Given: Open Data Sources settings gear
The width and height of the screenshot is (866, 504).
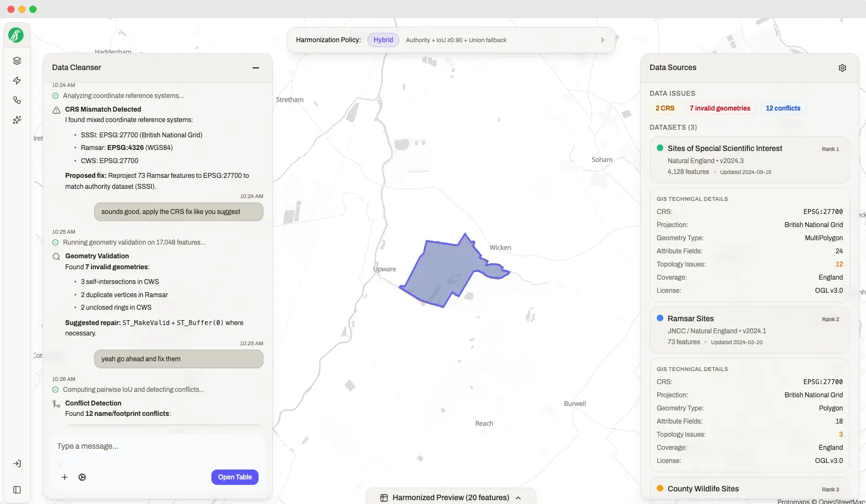Looking at the screenshot, I should 842,68.
